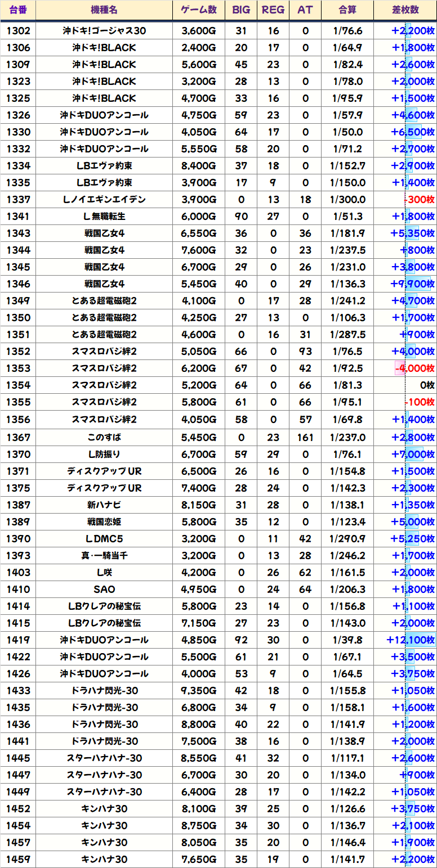Select the 1/39.8 combined probability cell
Image resolution: width=437 pixels, height=868 pixels.
point(347,640)
